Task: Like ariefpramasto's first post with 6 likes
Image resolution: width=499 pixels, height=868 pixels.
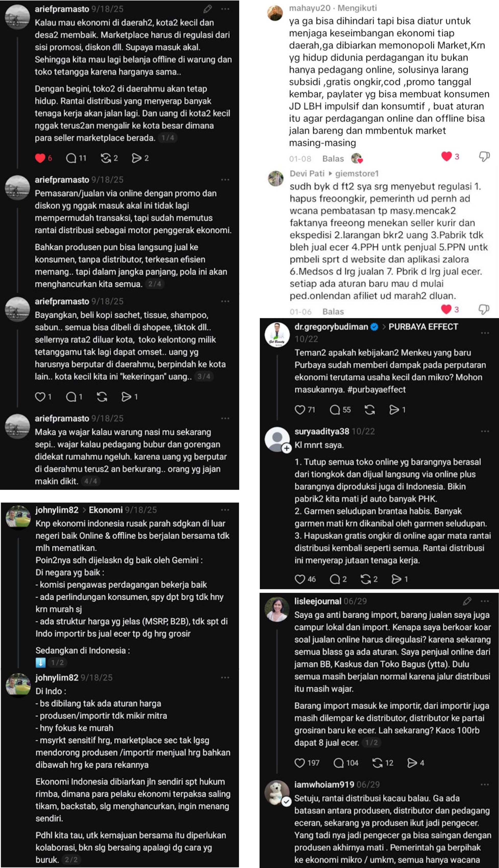Action: tap(40, 158)
